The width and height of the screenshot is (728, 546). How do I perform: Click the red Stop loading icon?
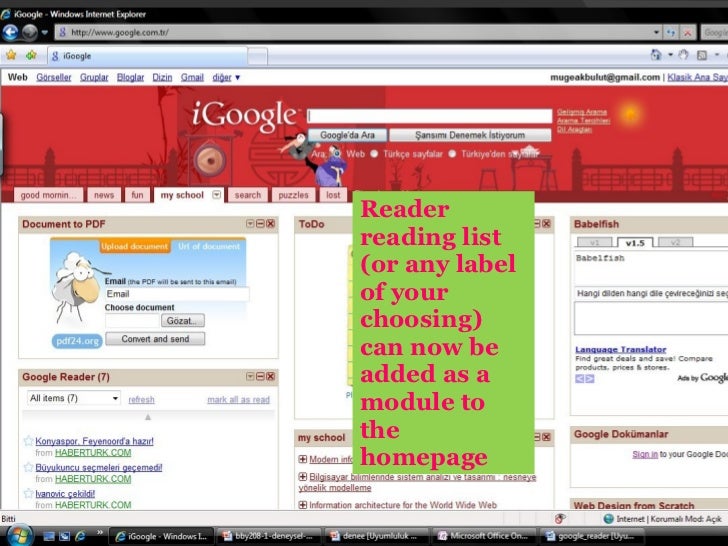click(x=688, y=32)
